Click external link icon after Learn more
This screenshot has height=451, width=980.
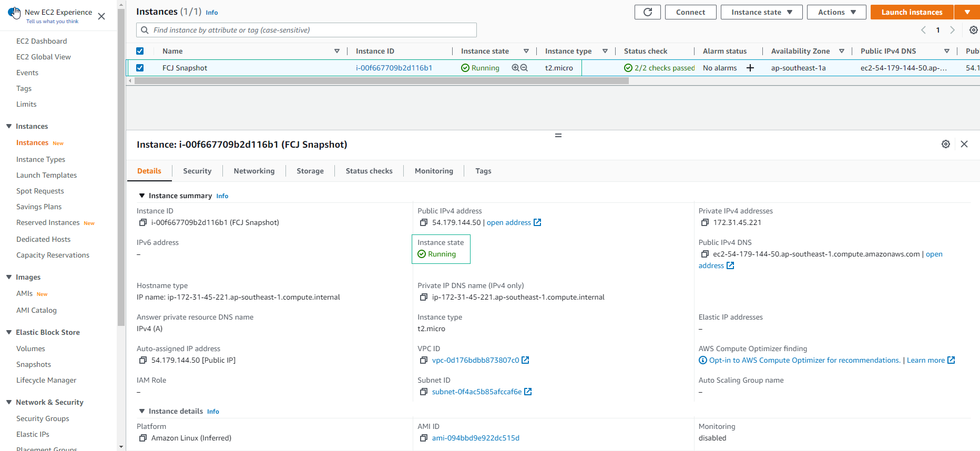pos(951,360)
